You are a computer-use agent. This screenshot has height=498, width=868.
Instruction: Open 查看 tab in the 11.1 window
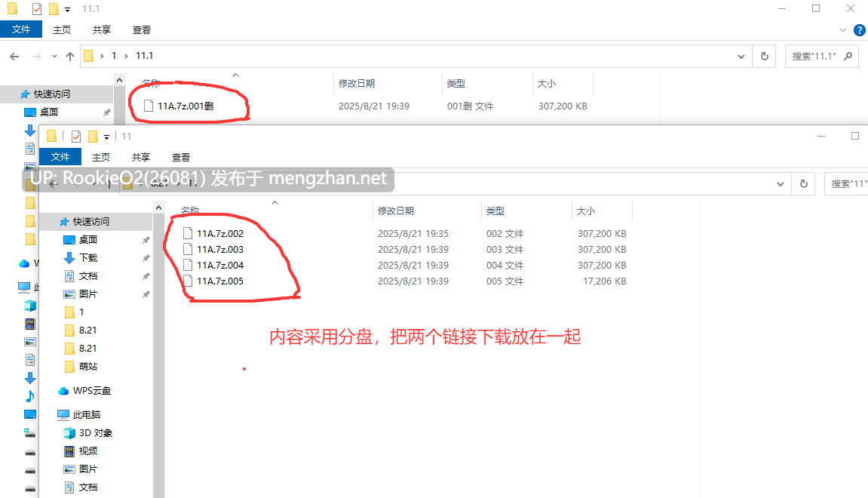[x=141, y=30]
